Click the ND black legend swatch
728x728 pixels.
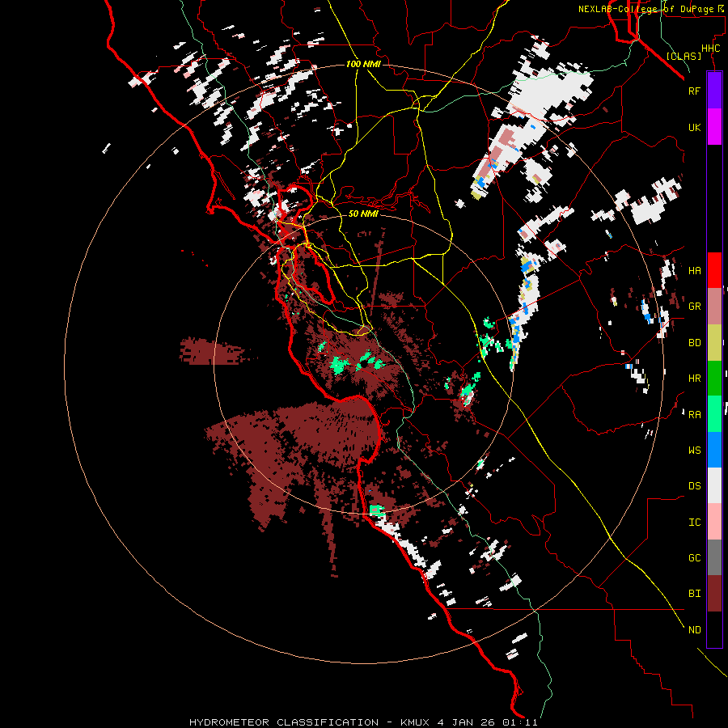click(714, 629)
